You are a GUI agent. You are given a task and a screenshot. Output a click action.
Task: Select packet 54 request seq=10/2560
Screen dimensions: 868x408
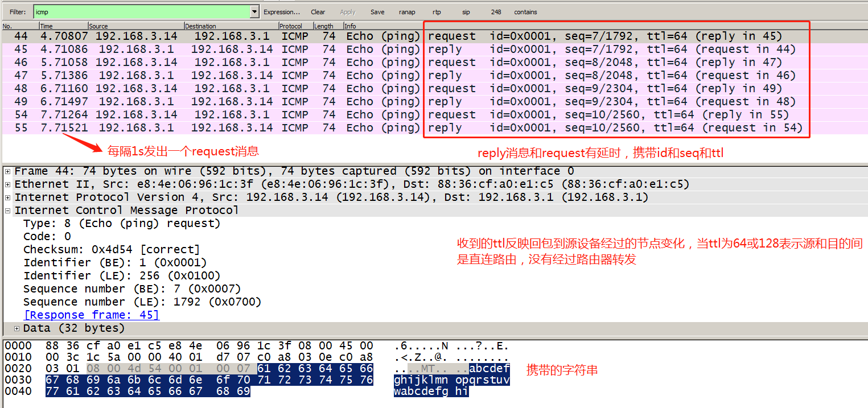[x=435, y=115]
